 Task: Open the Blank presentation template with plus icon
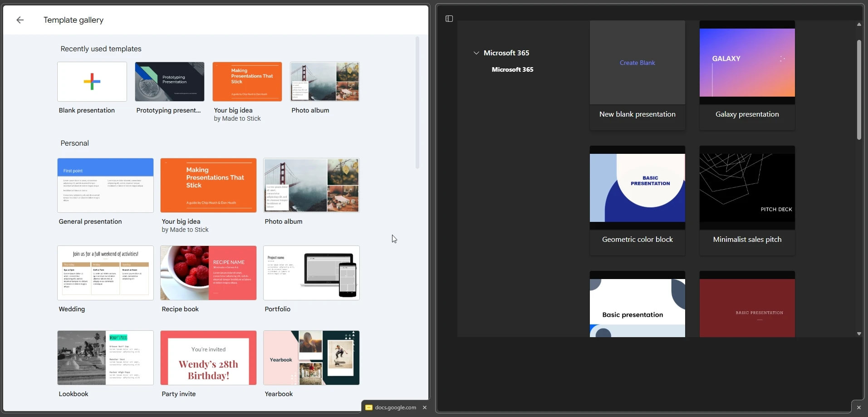click(x=92, y=82)
